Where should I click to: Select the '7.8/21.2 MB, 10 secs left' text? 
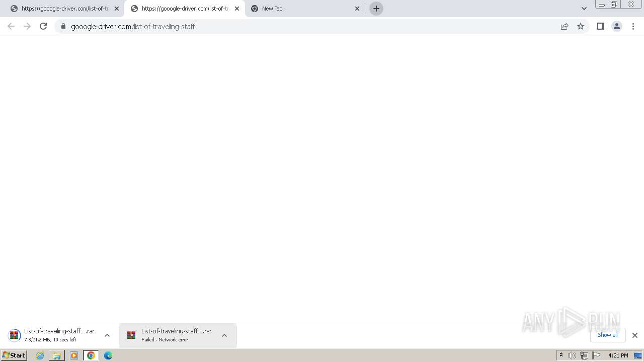click(50, 340)
